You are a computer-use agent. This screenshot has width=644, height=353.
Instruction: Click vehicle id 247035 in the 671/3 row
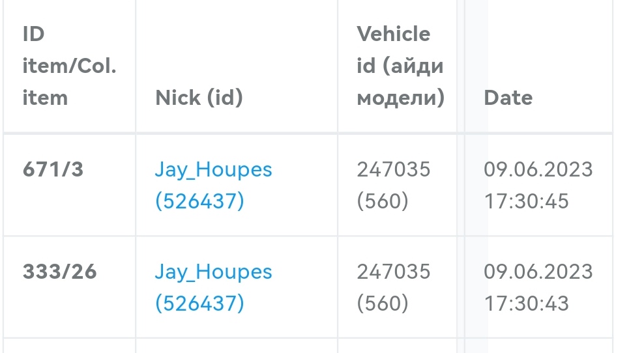pyautogui.click(x=394, y=169)
